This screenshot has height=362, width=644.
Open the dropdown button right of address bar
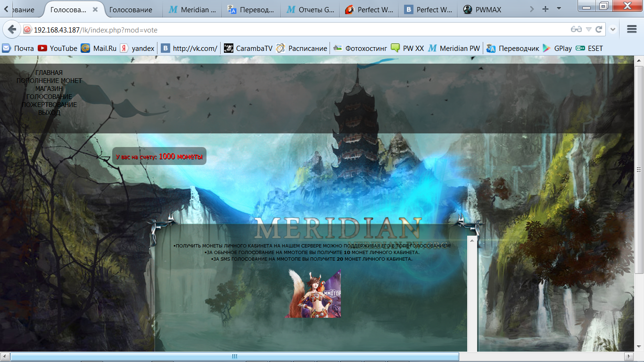click(613, 30)
